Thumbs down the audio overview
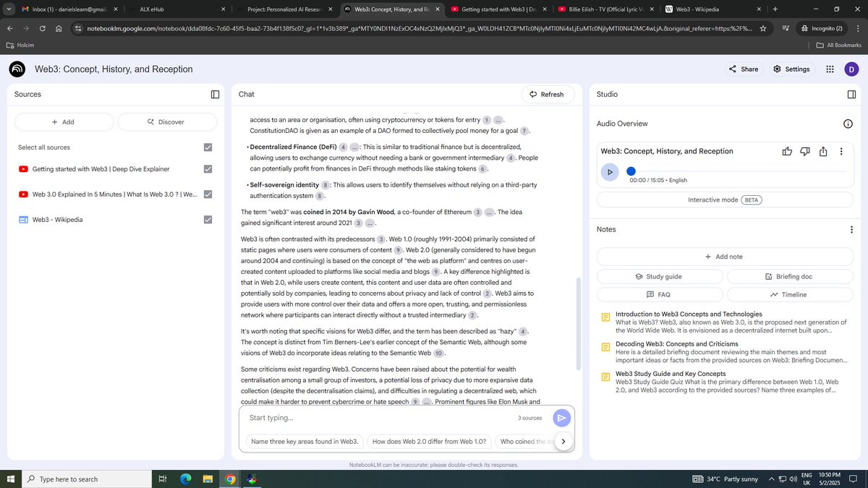The width and height of the screenshot is (868, 488). 805,151
